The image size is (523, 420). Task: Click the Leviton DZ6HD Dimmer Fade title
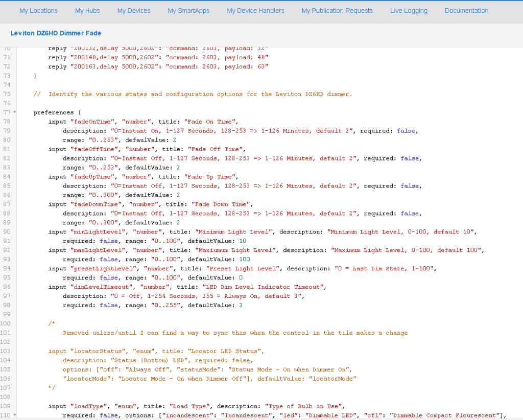coord(56,33)
